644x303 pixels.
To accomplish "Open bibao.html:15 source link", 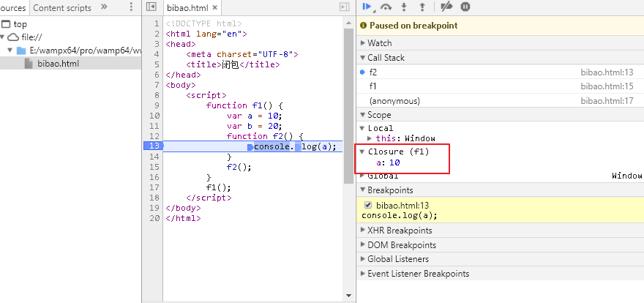I will pyautogui.click(x=607, y=86).
